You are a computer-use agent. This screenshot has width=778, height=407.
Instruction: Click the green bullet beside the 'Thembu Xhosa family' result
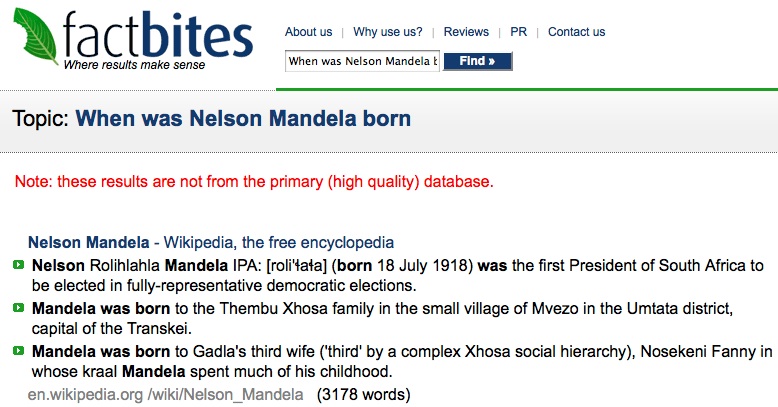point(18,308)
